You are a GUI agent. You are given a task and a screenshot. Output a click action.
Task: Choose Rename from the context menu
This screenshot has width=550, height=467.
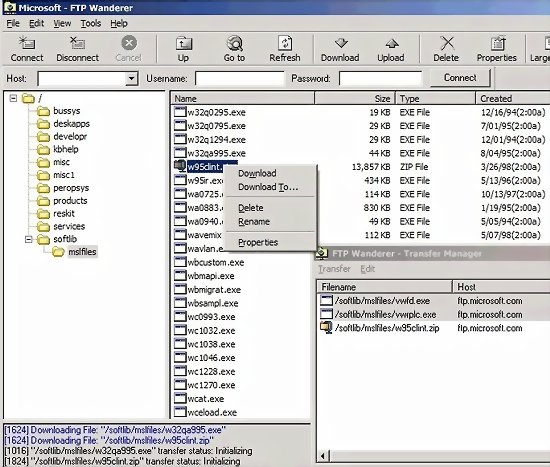(x=270, y=222)
